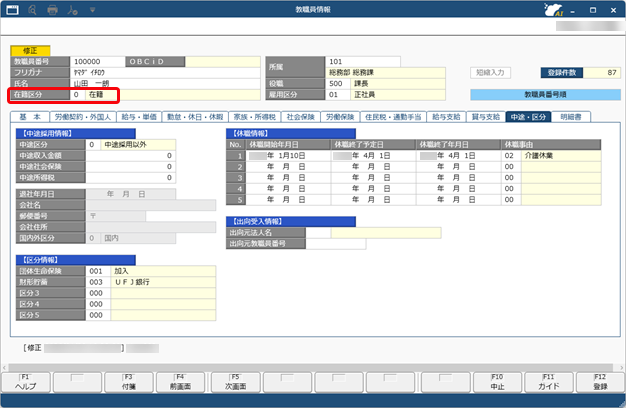Select the 社会保険 tab
The height and width of the screenshot is (408, 626).
tap(301, 117)
